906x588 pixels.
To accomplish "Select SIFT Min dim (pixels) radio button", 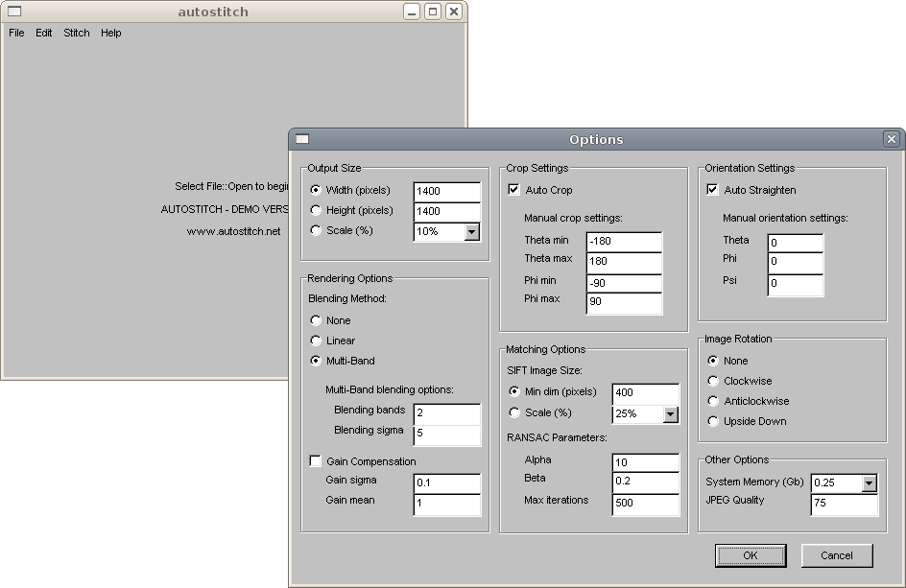I will point(514,391).
